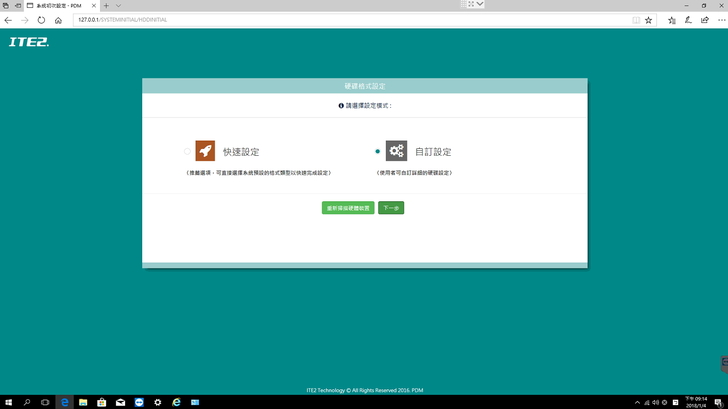
Task: Add this page to favorites with star
Action: (x=649, y=19)
